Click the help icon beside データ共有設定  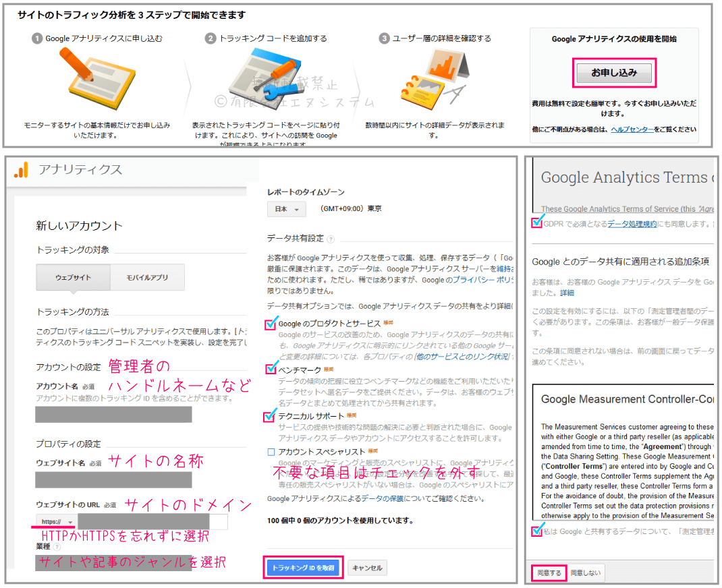tap(331, 239)
